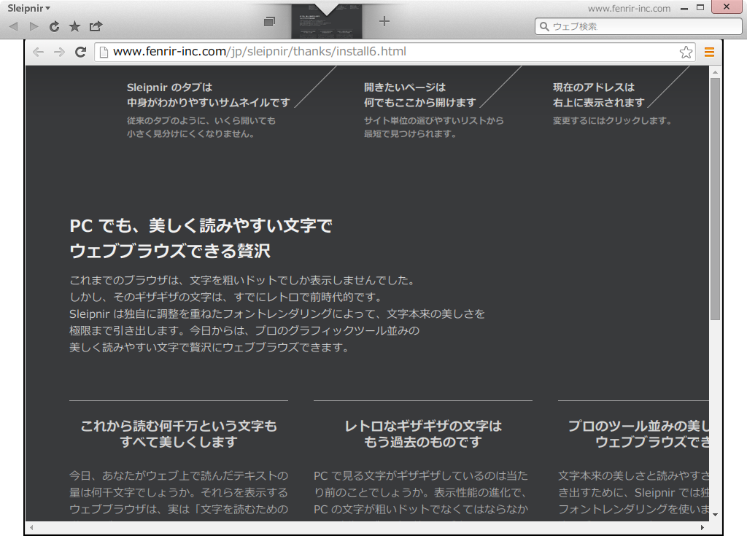
Task: Click the ウェブ検索 search field
Action: (x=638, y=27)
